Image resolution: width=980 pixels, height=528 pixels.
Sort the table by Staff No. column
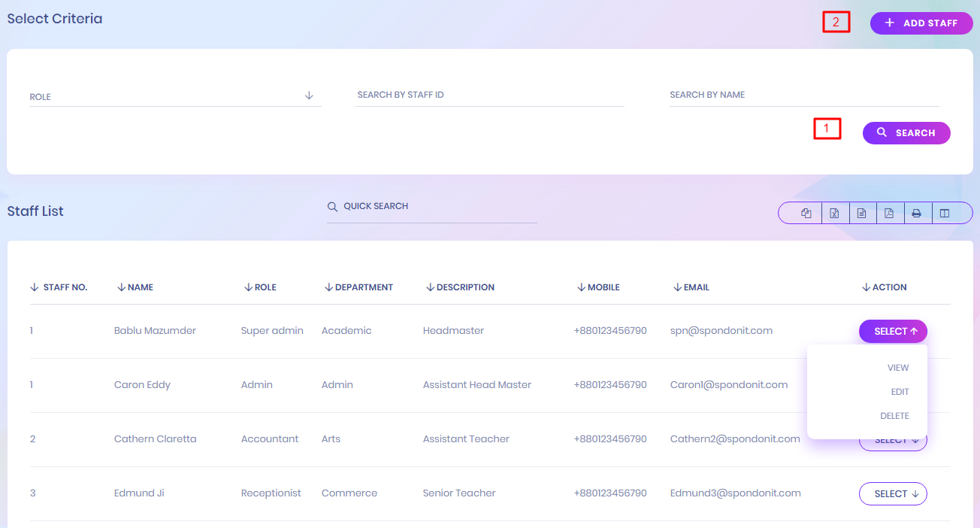click(59, 287)
